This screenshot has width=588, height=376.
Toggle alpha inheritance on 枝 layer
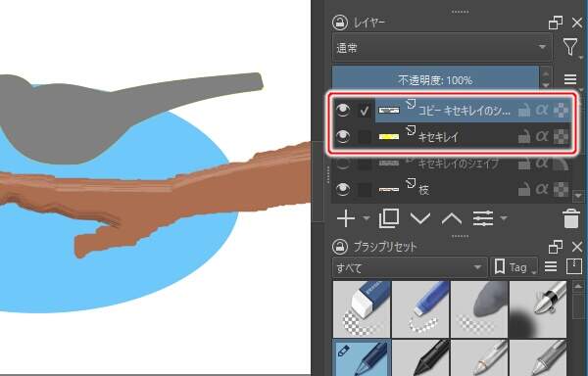coord(542,189)
